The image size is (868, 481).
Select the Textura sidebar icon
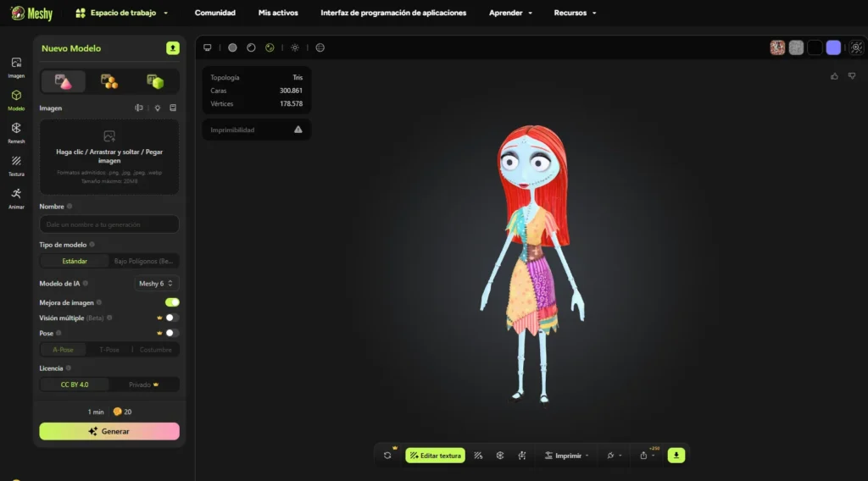click(x=16, y=163)
